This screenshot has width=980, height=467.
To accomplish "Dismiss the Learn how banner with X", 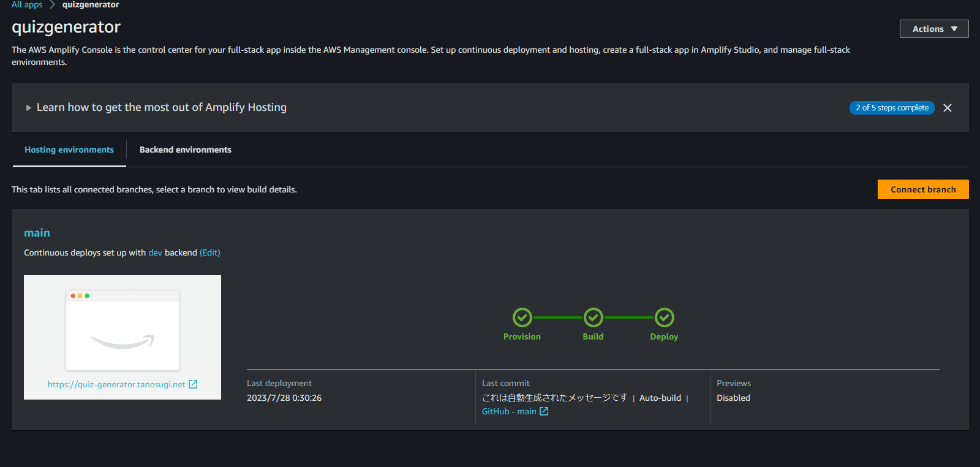I will click(x=947, y=108).
